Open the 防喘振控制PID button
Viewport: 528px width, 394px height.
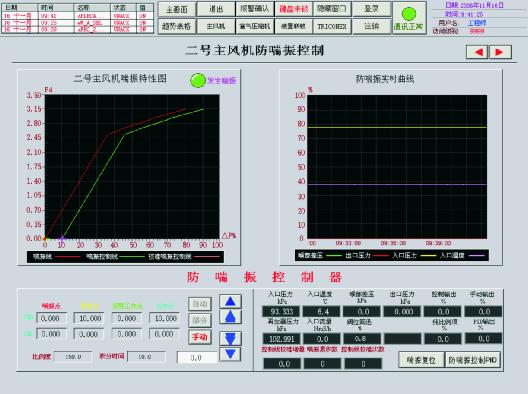pyautogui.click(x=473, y=360)
